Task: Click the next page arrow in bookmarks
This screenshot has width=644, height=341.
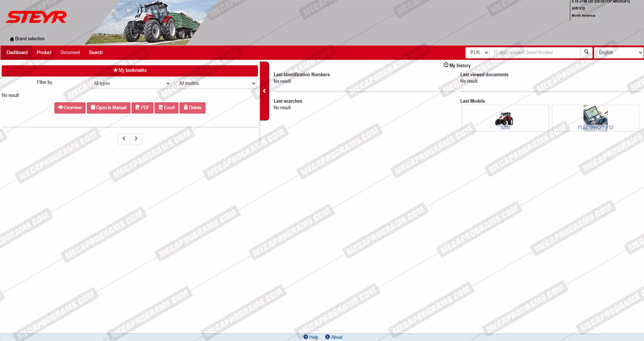Action: click(x=136, y=139)
